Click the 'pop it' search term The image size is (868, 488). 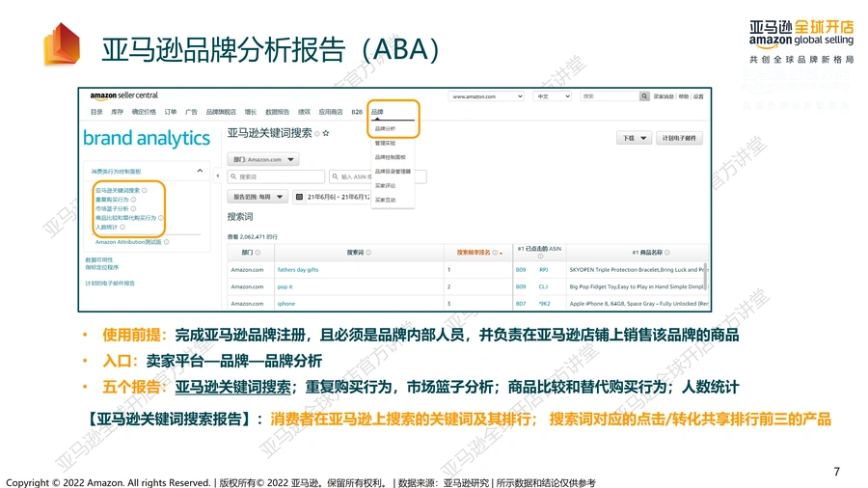pos(285,287)
